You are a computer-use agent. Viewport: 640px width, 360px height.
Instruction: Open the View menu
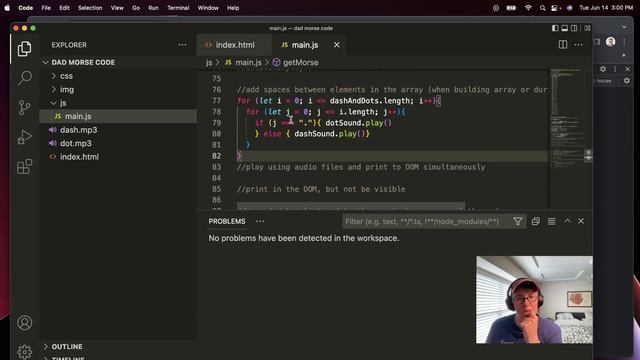coord(117,8)
